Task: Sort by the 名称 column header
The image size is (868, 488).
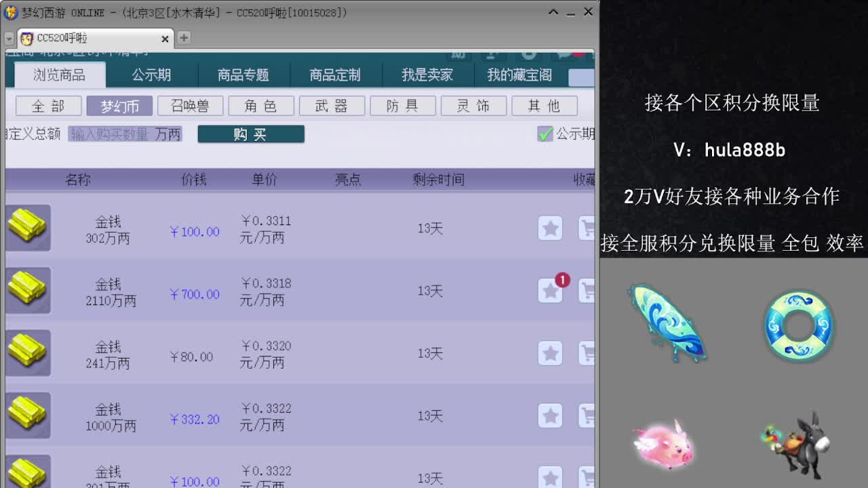Action: (x=77, y=180)
